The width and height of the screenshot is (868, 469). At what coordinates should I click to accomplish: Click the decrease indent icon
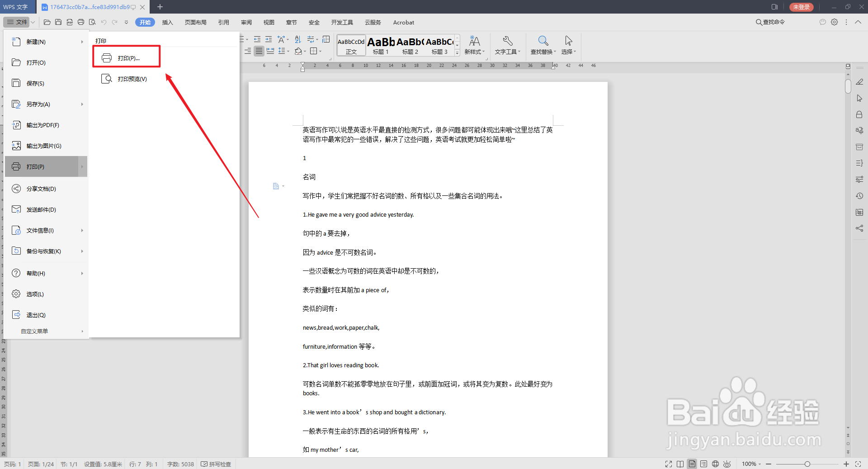(257, 39)
